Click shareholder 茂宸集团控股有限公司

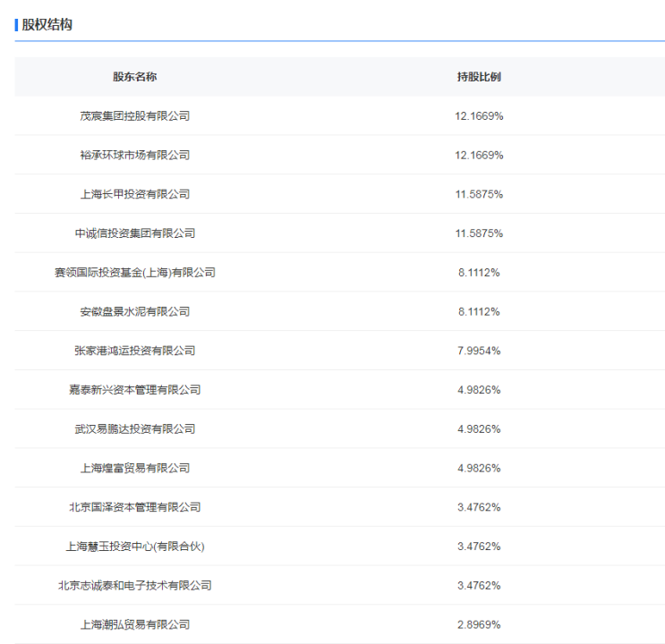135,115
